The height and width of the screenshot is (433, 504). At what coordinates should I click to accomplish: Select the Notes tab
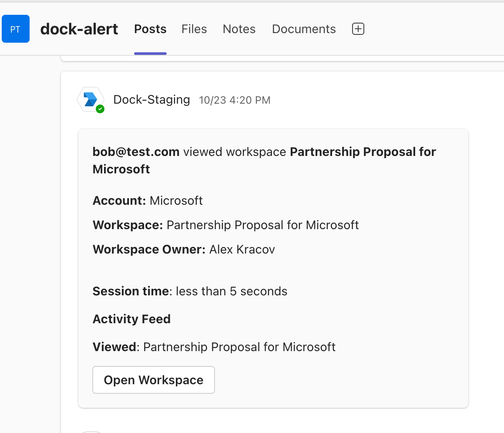[239, 29]
